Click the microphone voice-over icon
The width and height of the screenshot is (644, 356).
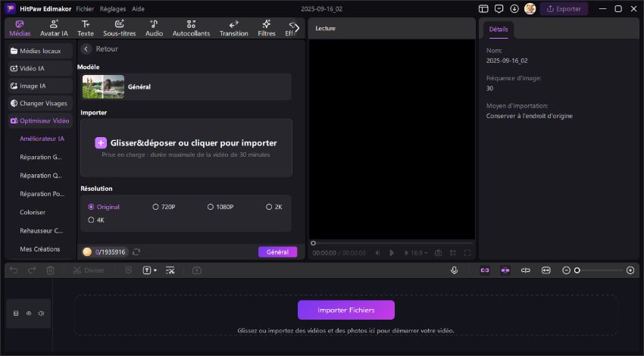click(455, 270)
